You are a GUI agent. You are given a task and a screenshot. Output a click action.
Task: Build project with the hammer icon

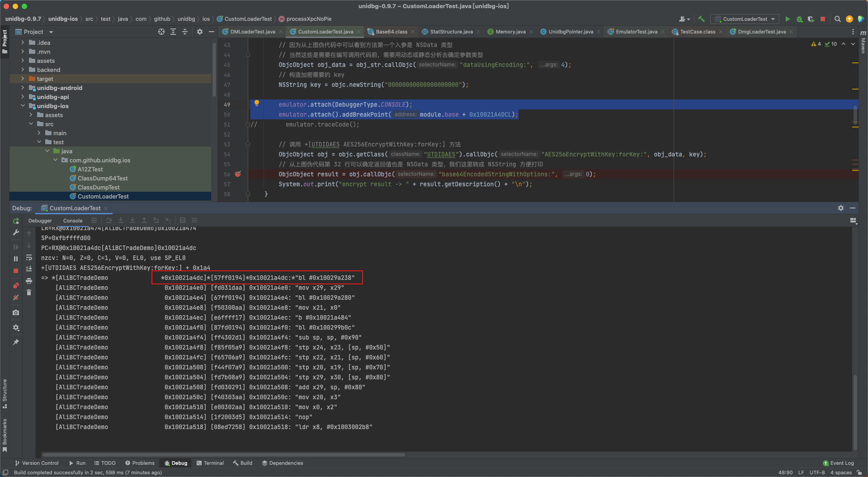[701, 19]
